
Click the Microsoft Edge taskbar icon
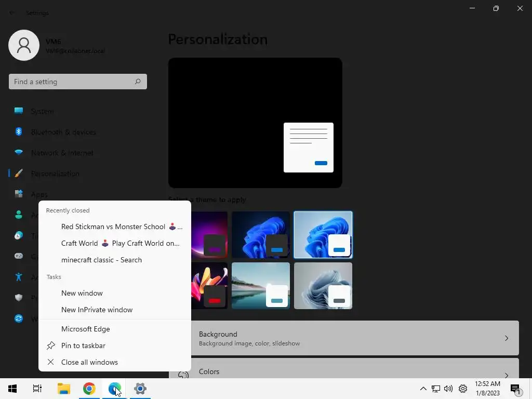pos(115,389)
